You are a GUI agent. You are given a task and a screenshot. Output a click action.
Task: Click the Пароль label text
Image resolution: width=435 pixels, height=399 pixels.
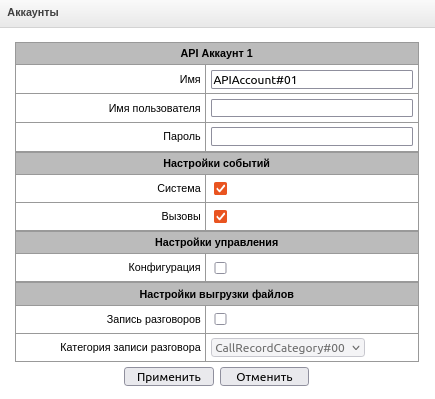(182, 136)
